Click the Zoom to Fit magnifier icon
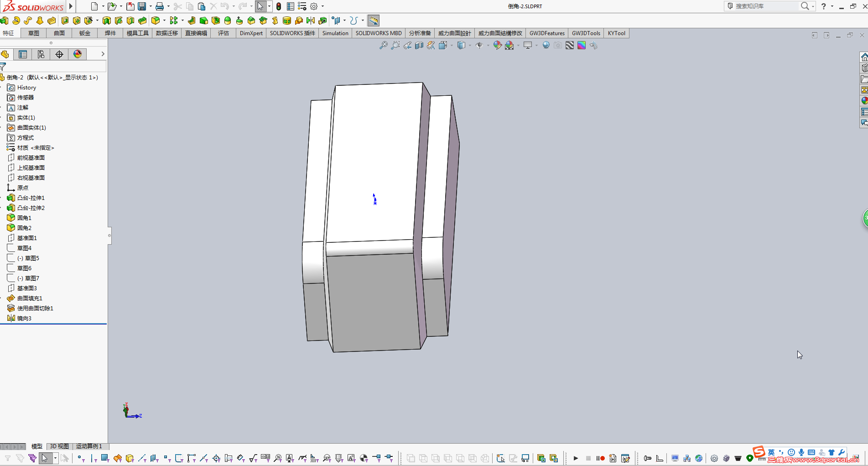 [x=384, y=45]
